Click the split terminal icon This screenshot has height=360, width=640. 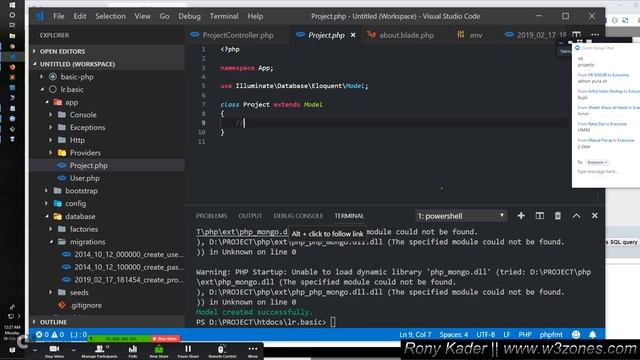pyautogui.click(x=540, y=216)
